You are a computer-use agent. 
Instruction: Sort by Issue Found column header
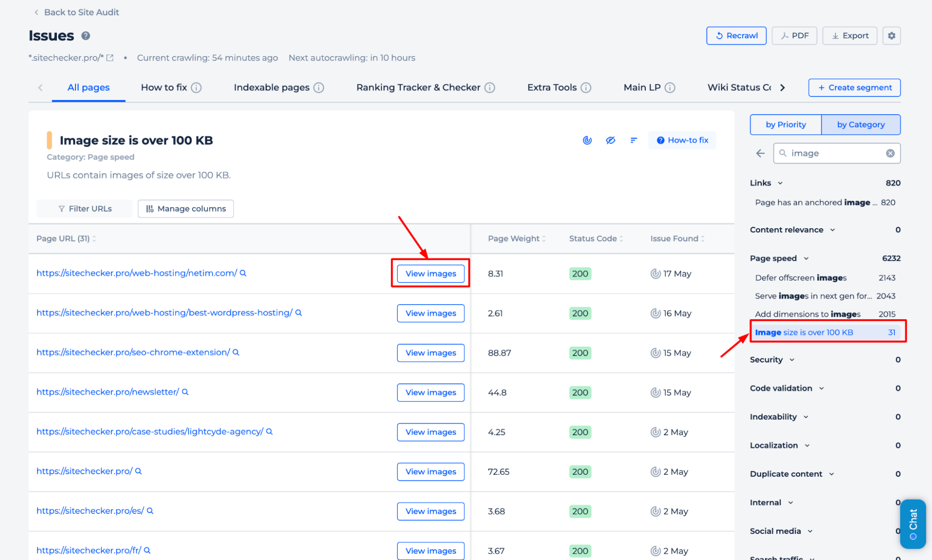[677, 239]
